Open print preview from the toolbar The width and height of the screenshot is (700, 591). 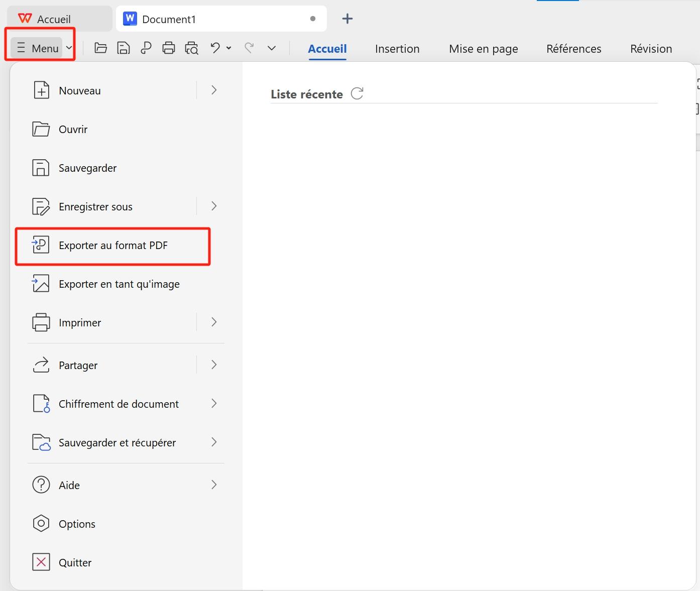191,48
